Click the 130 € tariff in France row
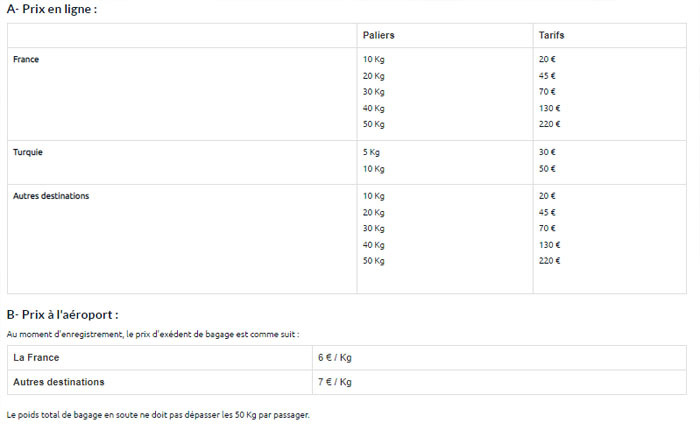 [549, 108]
